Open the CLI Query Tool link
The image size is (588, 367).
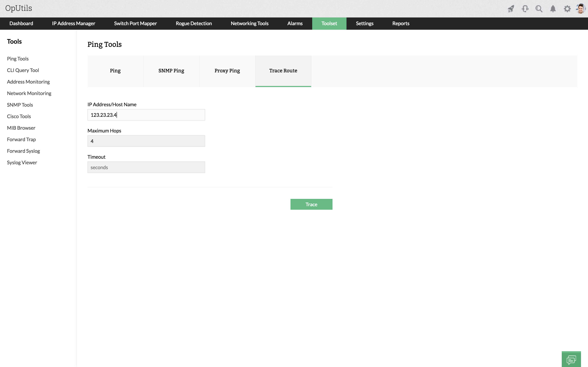(23, 70)
